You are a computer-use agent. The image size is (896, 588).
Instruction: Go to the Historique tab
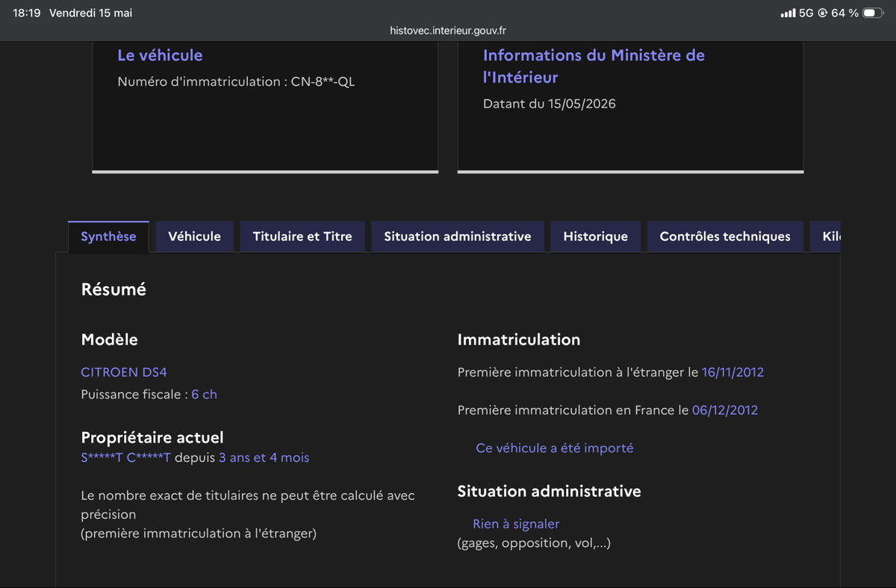(x=595, y=237)
